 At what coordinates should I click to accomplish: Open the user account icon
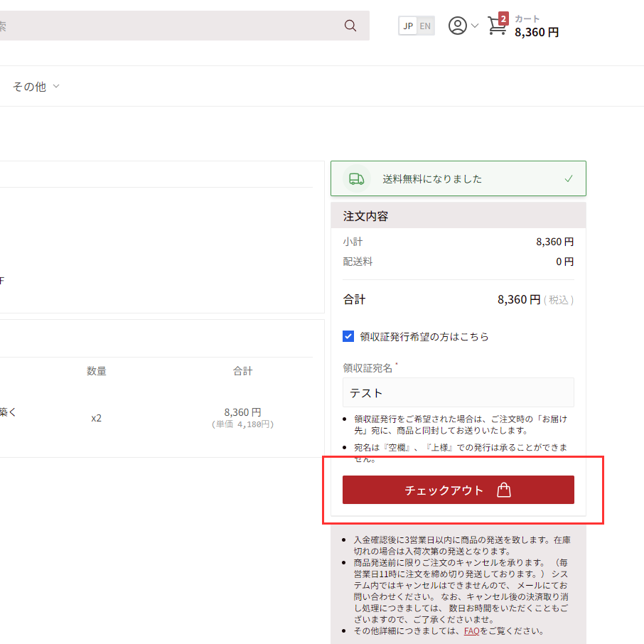coord(457,26)
